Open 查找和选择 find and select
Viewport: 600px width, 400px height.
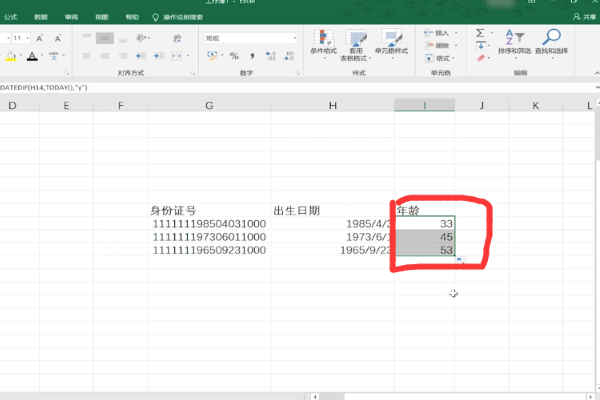(x=551, y=44)
